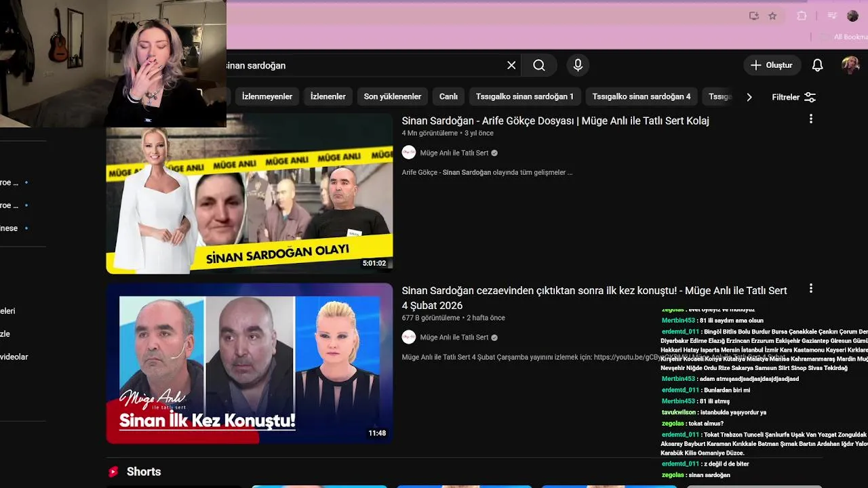Viewport: 868px width, 488px height.
Task: Click the install app icon in address bar
Action: point(753,16)
